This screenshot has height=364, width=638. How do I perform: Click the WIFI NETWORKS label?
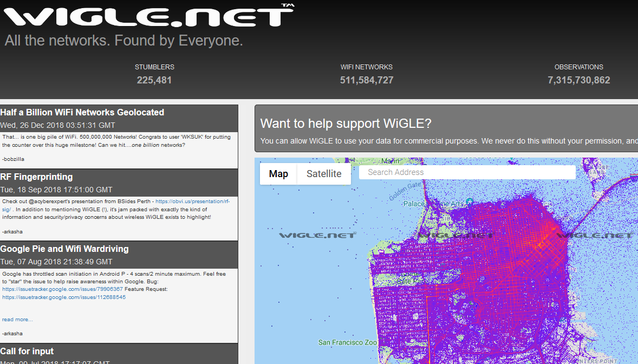(x=367, y=67)
